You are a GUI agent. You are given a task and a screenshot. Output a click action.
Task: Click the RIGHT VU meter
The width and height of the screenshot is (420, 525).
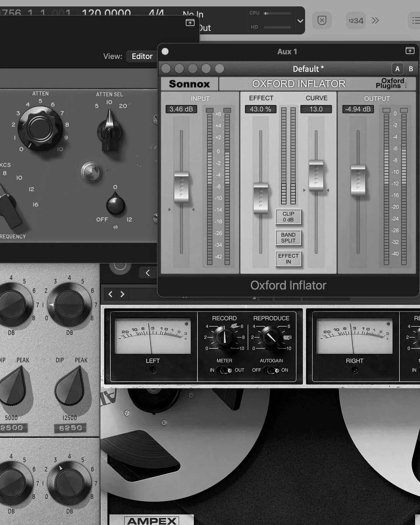[354, 336]
